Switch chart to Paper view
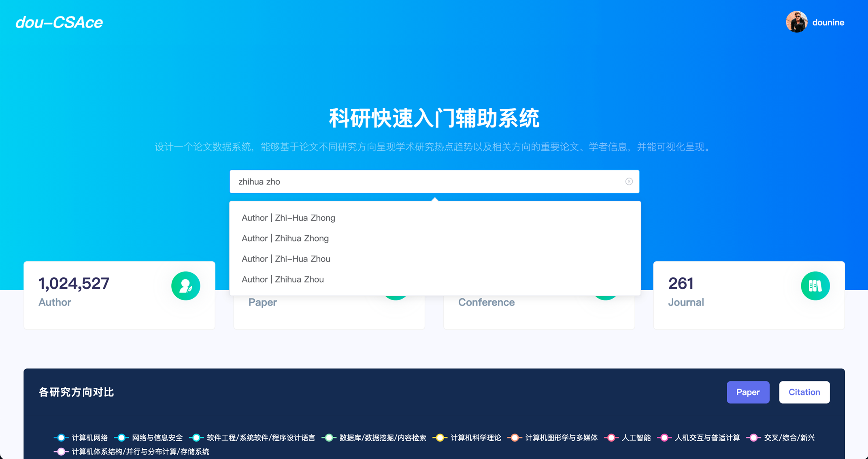868x459 pixels. click(x=747, y=392)
